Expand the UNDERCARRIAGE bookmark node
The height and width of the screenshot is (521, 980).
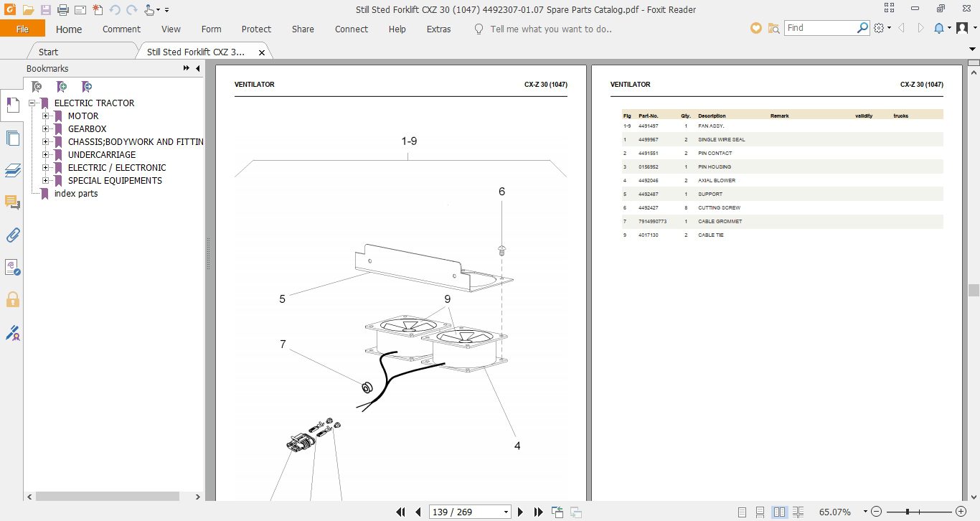tap(45, 154)
